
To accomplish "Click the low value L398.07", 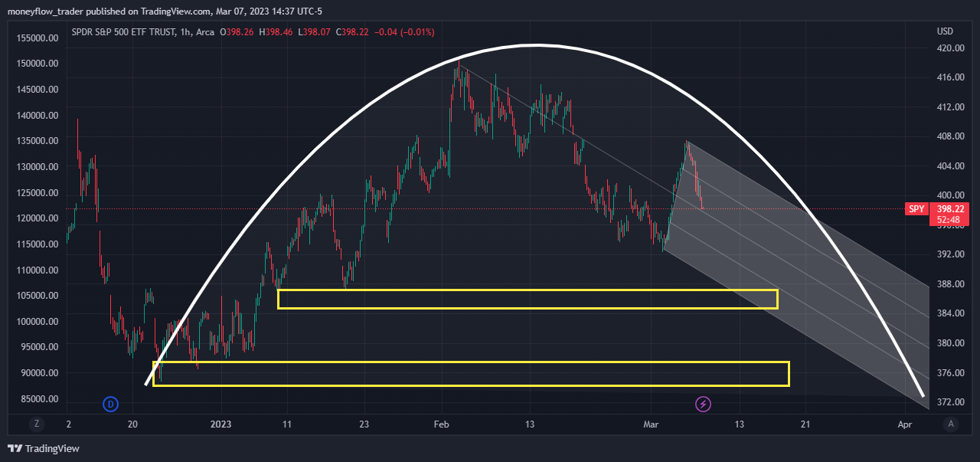I will point(315,32).
